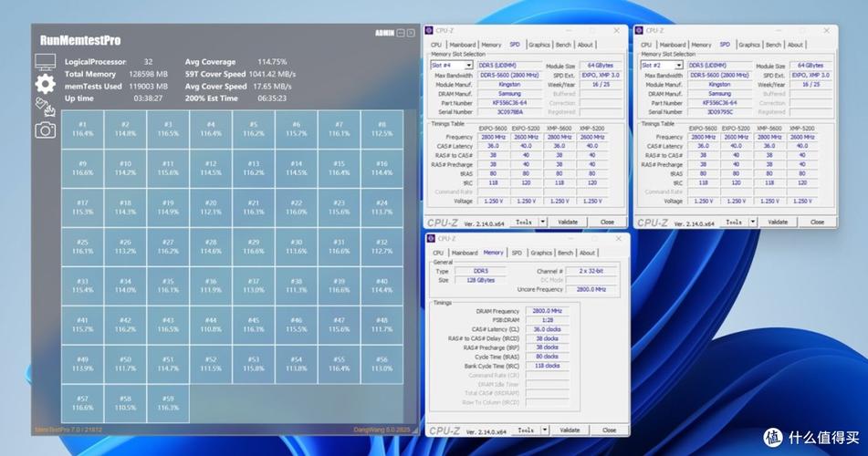Choose memtest cell #59
Viewport: 868px width, 456px height.
[x=168, y=403]
